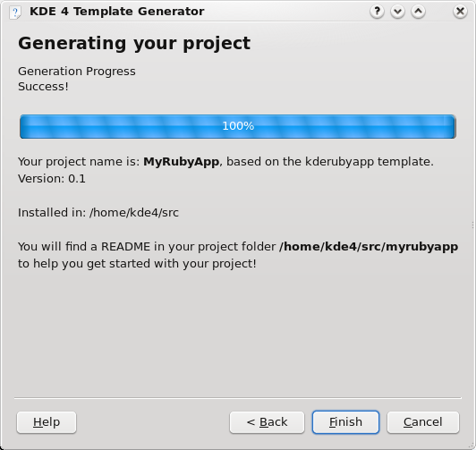Close the Template Generator with X icon
This screenshot has height=450, width=476.
click(x=460, y=12)
